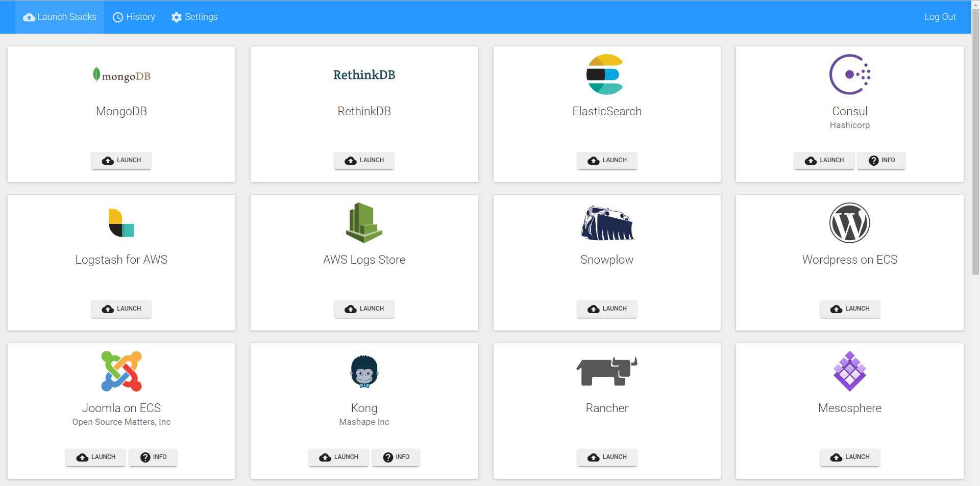The image size is (980, 486).
Task: Click the gear icon next to Settings
Action: click(177, 17)
